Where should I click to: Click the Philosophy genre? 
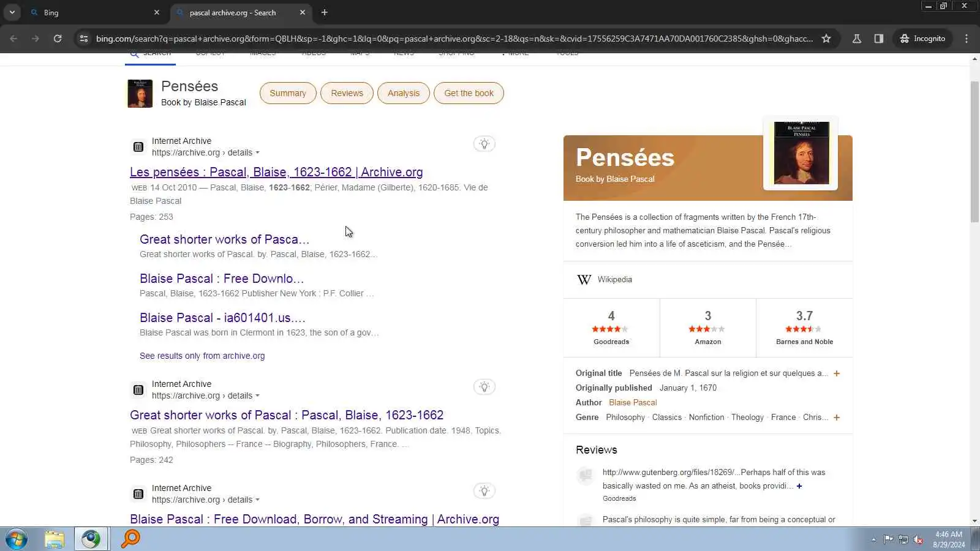625,418
